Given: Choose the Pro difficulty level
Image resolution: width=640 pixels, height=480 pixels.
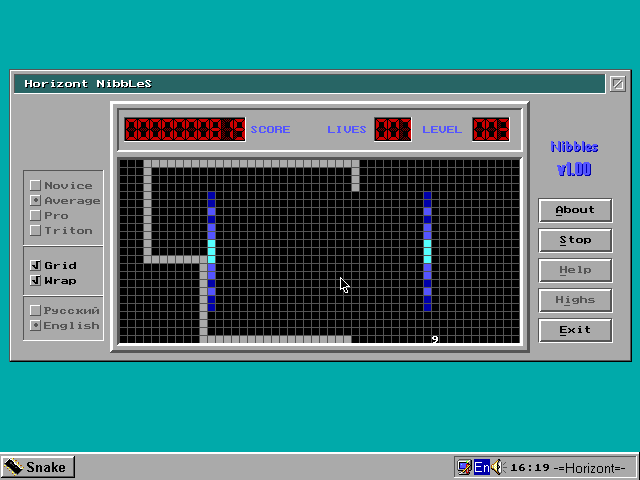Looking at the screenshot, I should [x=36, y=215].
